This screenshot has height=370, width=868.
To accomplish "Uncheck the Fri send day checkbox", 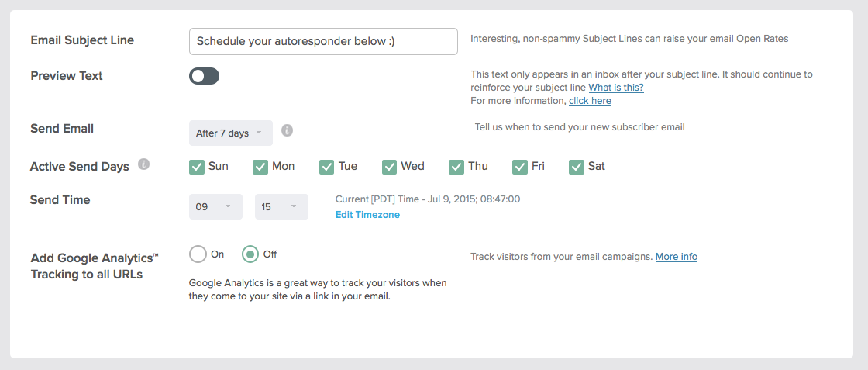I will [520, 167].
